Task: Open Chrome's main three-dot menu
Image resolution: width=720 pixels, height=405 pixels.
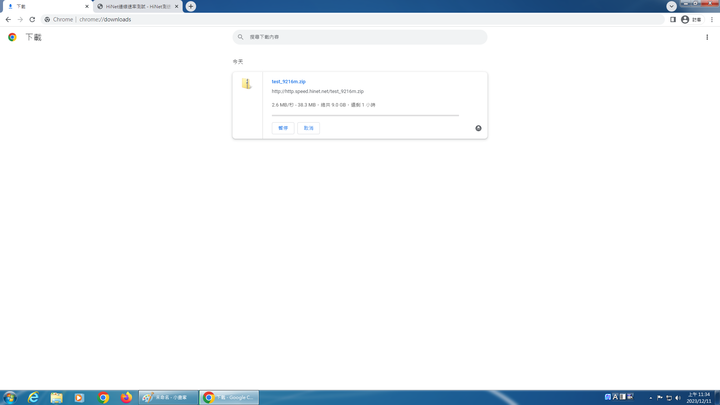Action: (x=712, y=19)
